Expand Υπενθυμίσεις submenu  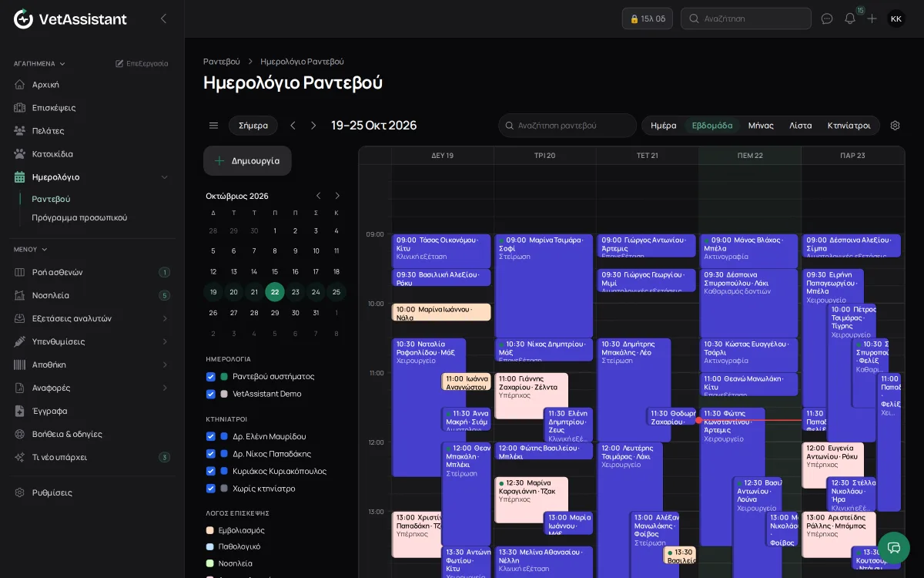click(x=164, y=341)
